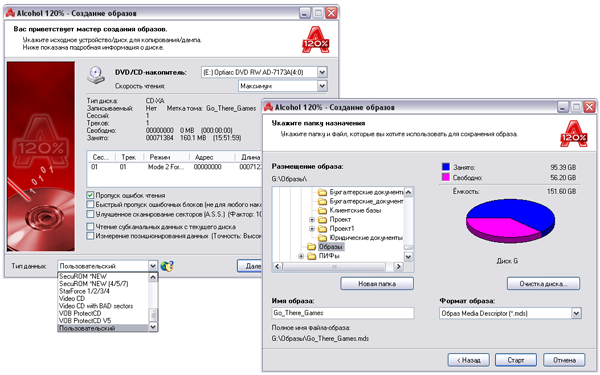Click the Alcohol icon in the front window's title bar
600x375 pixels.
tap(269, 107)
